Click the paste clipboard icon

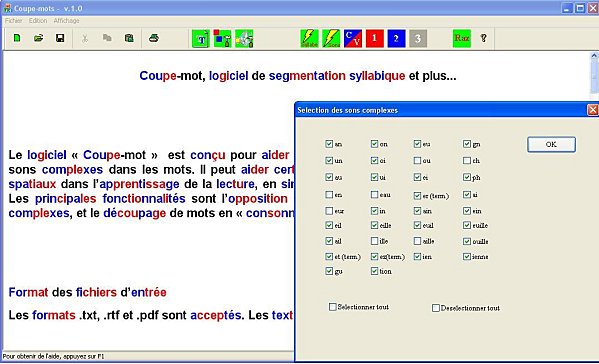point(129,38)
